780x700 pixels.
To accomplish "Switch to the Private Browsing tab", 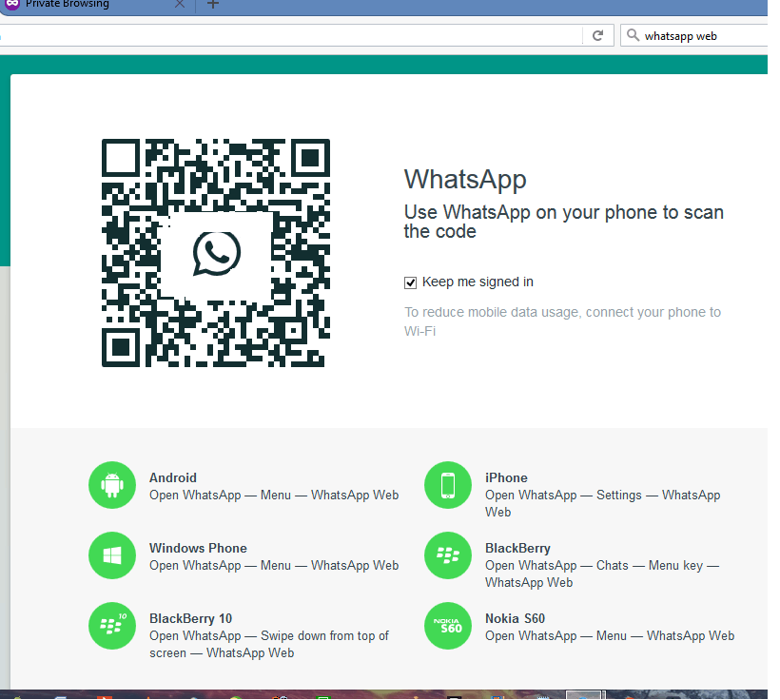I will coord(76,5).
